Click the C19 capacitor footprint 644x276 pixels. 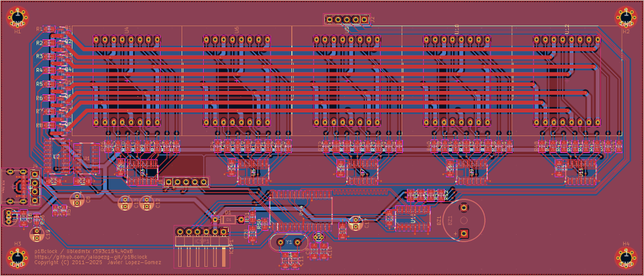[x=34, y=233]
